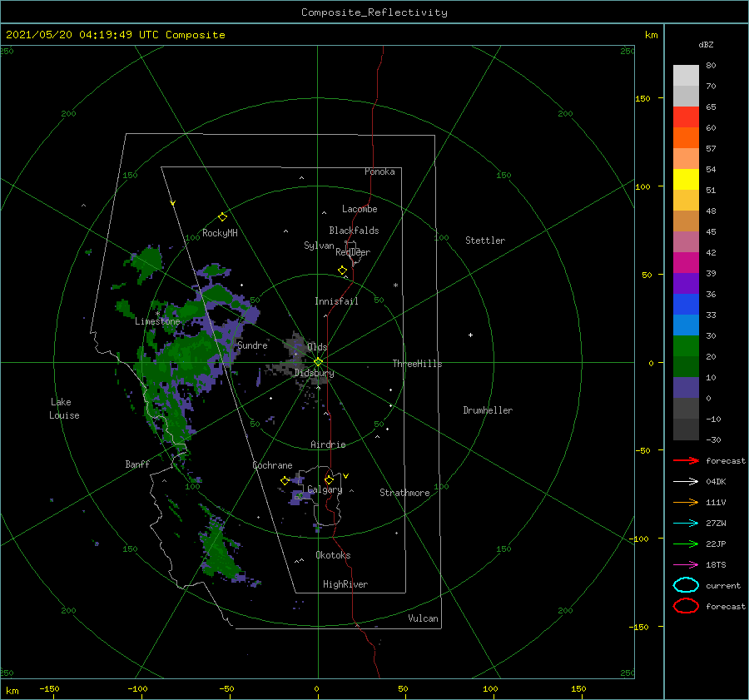Click the asterisk marker above Limestone
The width and height of the screenshot is (749, 700).
pos(157,314)
